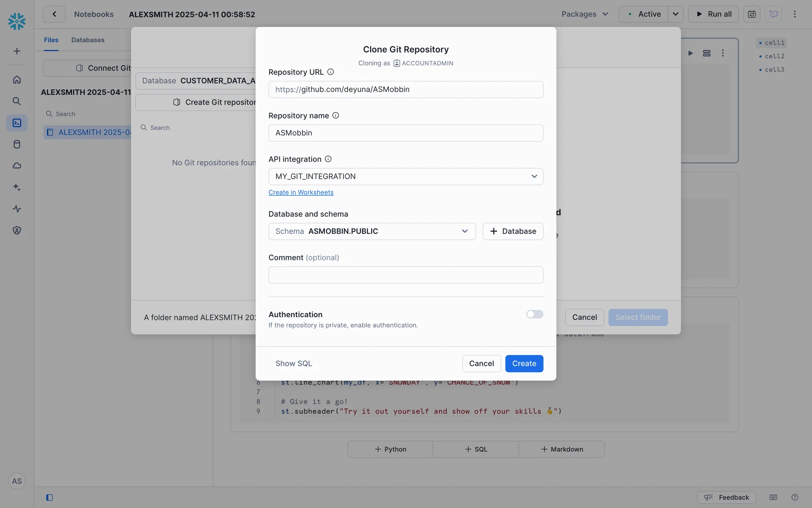Switch to the Databases tab
812x508 pixels.
[x=88, y=40]
